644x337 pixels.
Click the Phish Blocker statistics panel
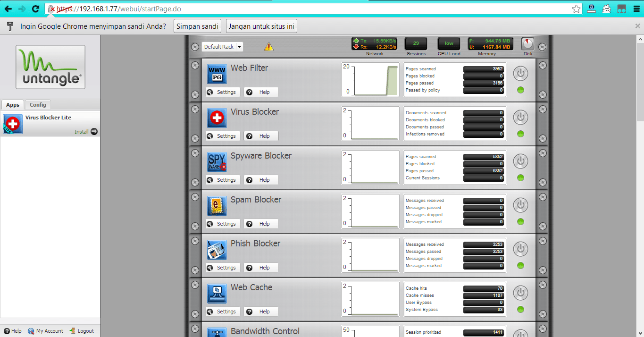pos(455,255)
